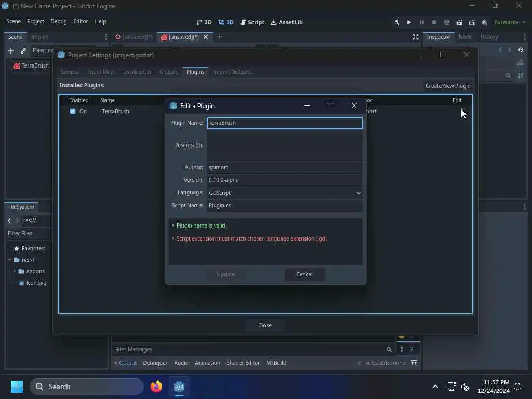Click the Script Name field
Image resolution: width=532 pixels, height=399 pixels.
[284, 205]
